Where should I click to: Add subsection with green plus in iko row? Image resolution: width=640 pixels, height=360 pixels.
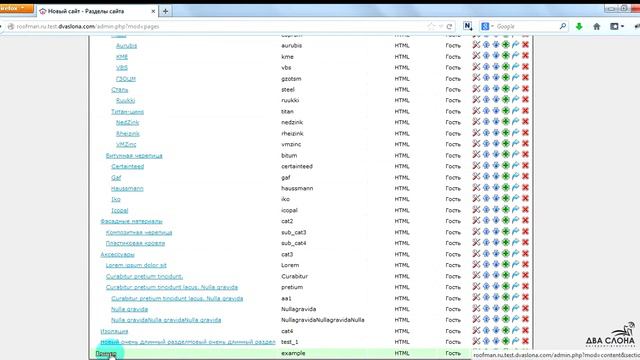506,199
